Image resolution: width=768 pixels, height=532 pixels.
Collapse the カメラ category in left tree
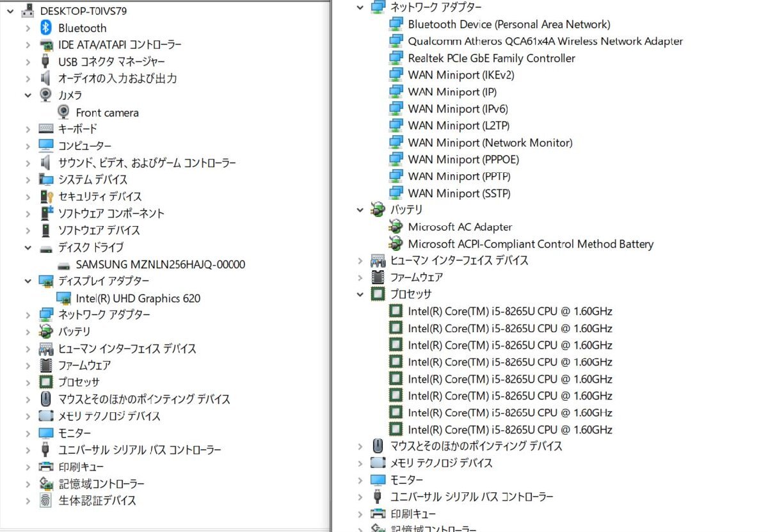28,95
